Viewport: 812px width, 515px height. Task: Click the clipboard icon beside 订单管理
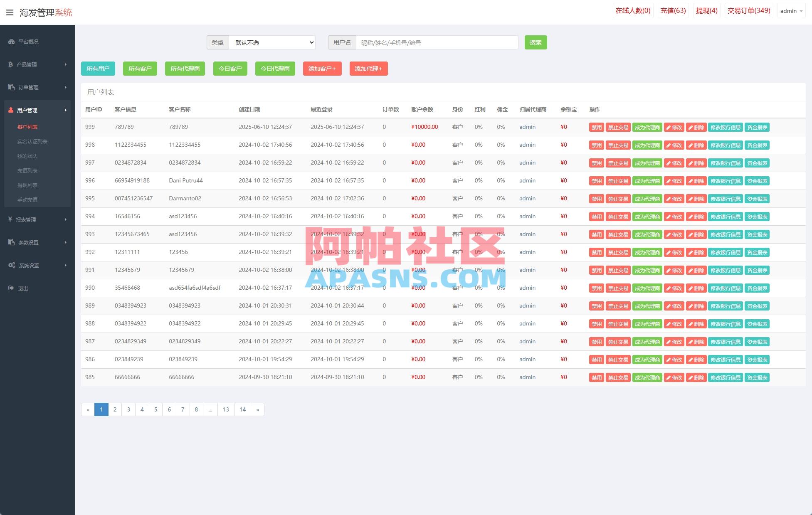11,87
